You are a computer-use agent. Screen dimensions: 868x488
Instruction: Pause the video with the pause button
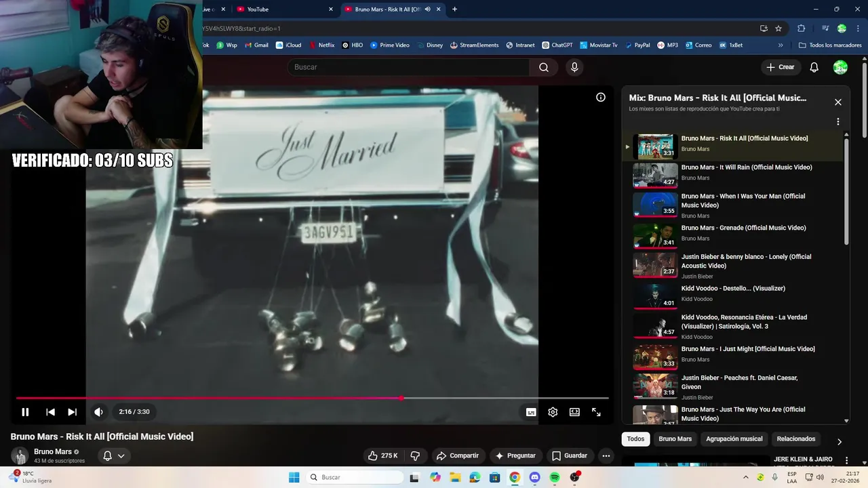pos(25,412)
